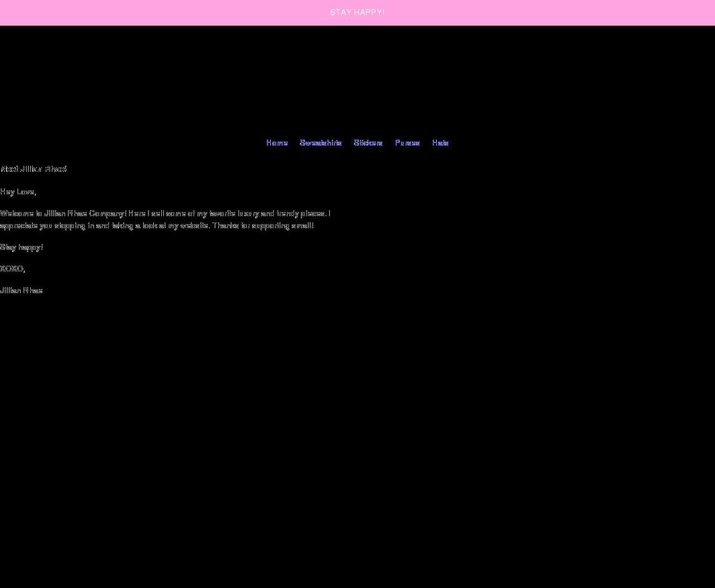Click the Stay happy! line in the body
Screen dimensions: 715x588
[x=22, y=247]
